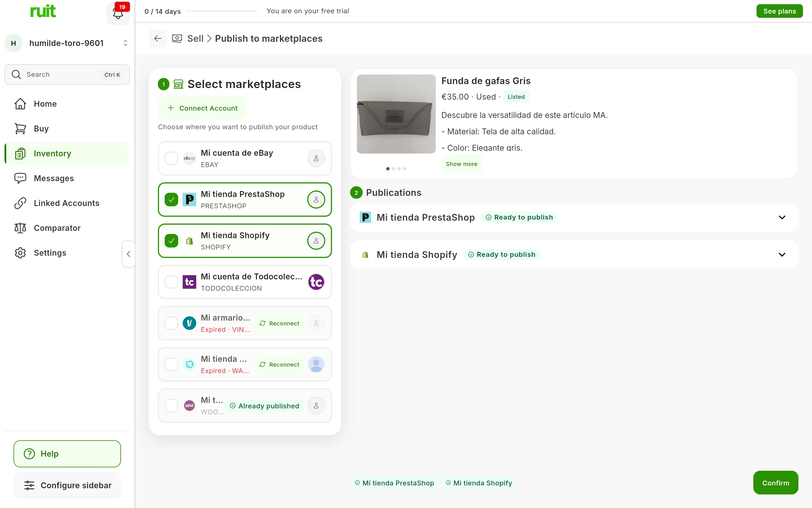812x508 pixels.
Task: Click the Funda de gafas product thumbnail
Action: [396, 114]
